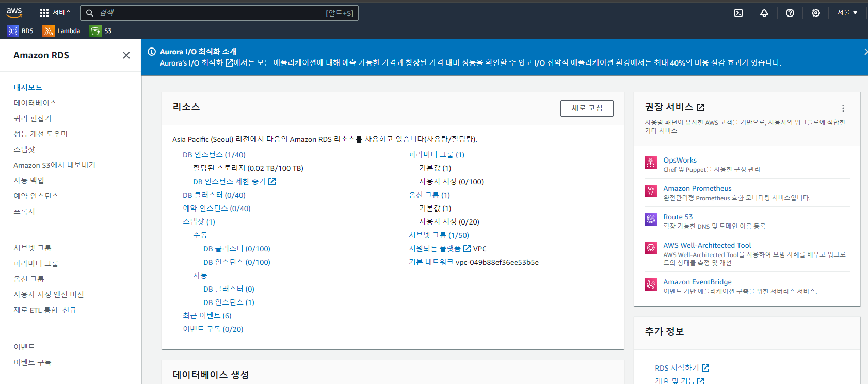Open the 권장 서비스 kebab menu
This screenshot has width=868, height=384.
point(843,108)
